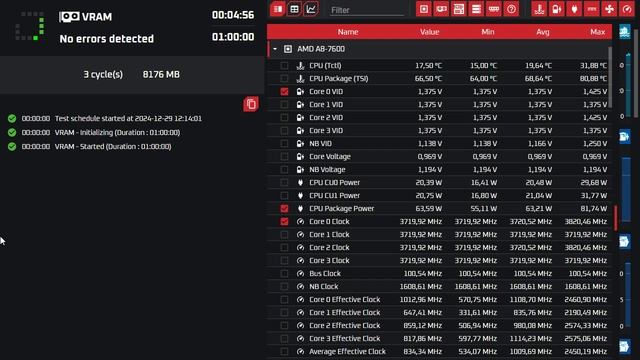The image size is (640, 360).
Task: Toggle the current sensor type filter
Action: pos(592,9)
